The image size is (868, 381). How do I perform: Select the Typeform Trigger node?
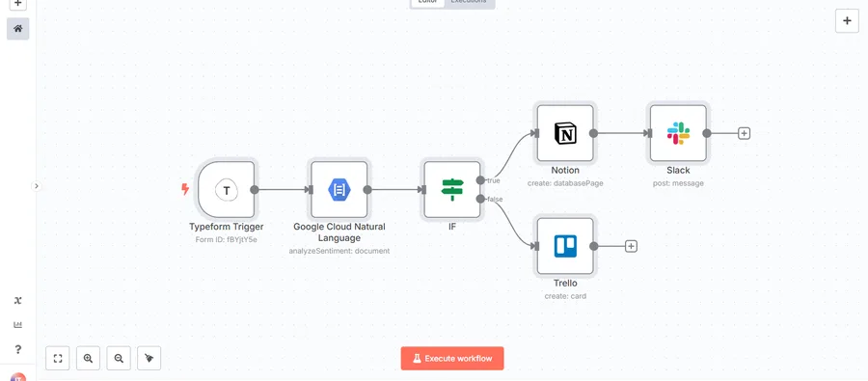(227, 190)
